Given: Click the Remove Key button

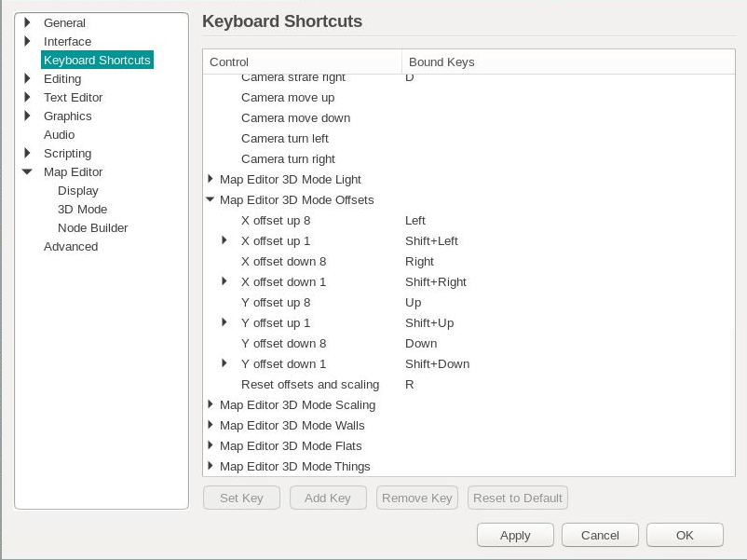Looking at the screenshot, I should click(x=417, y=498).
